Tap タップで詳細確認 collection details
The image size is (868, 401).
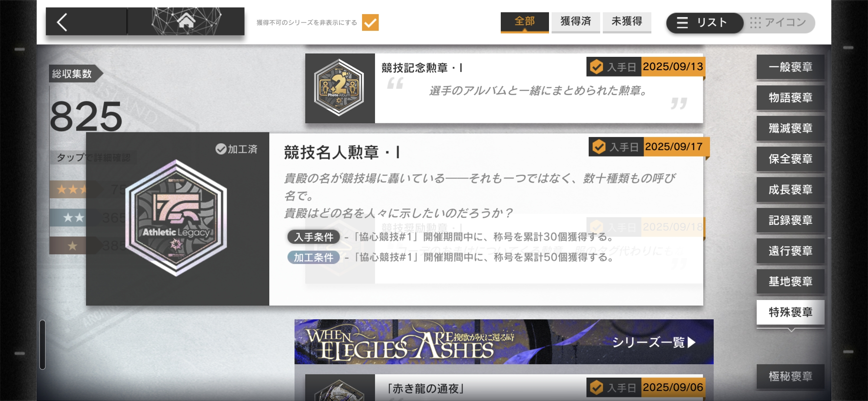[93, 157]
